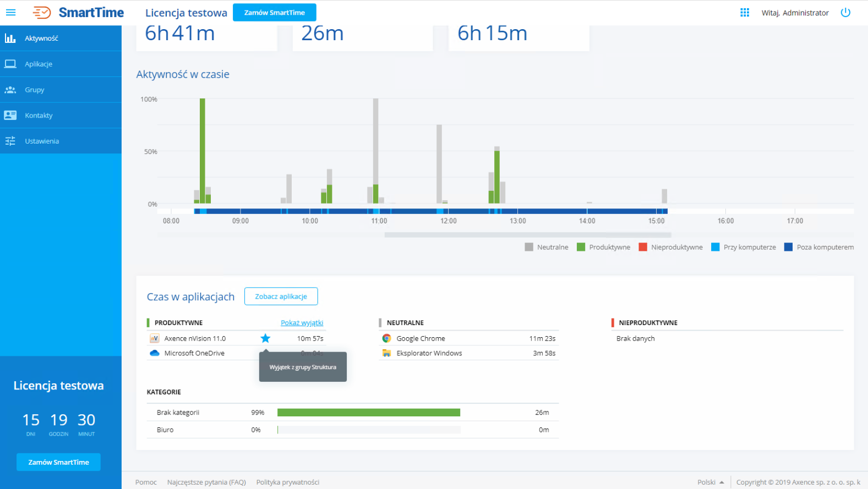
Task: Click the power logout icon
Action: pos(845,13)
